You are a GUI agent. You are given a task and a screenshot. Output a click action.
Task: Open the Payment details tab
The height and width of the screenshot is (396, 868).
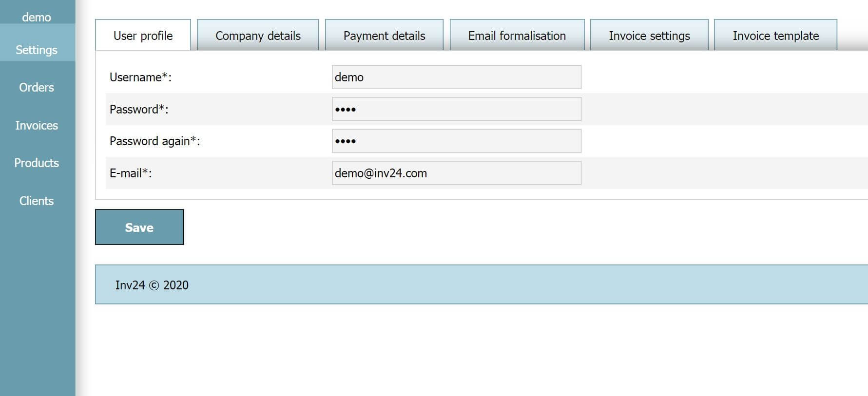(384, 35)
